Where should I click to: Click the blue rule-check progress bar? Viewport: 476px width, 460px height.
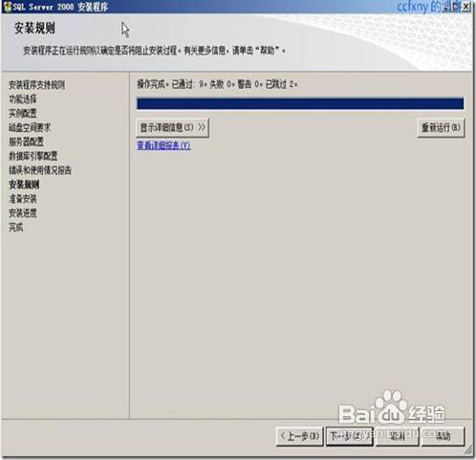300,103
